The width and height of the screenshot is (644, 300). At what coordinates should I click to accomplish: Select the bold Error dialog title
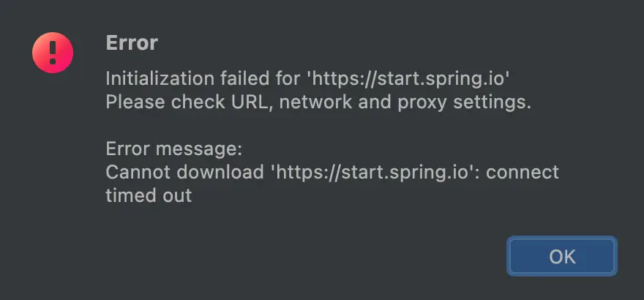[132, 42]
